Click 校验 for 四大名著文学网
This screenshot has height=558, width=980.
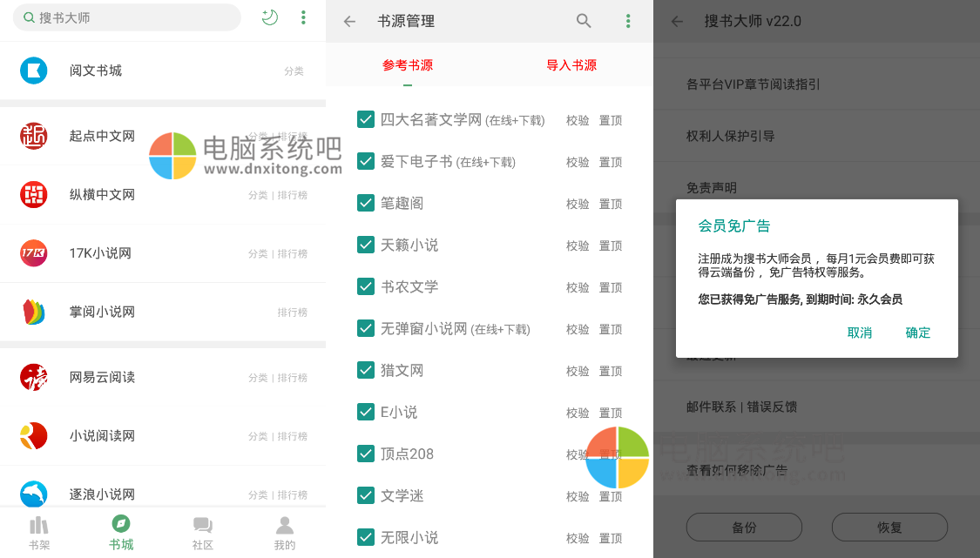[578, 121]
